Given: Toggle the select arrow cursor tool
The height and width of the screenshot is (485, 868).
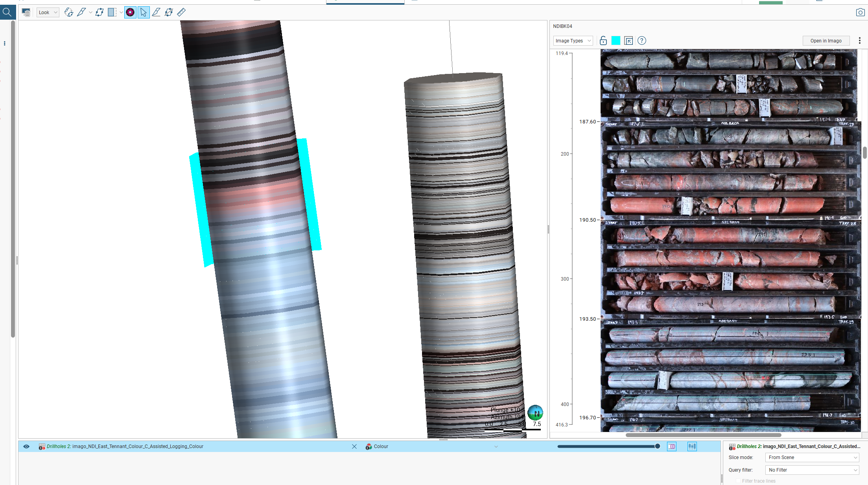Looking at the screenshot, I should [x=144, y=13].
